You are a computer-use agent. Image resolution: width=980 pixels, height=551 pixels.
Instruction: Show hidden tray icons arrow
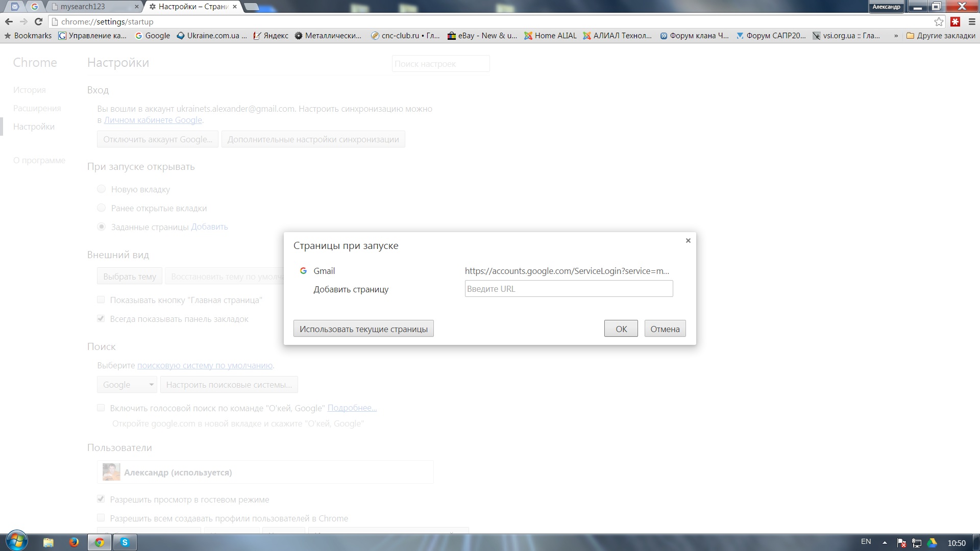(x=885, y=542)
